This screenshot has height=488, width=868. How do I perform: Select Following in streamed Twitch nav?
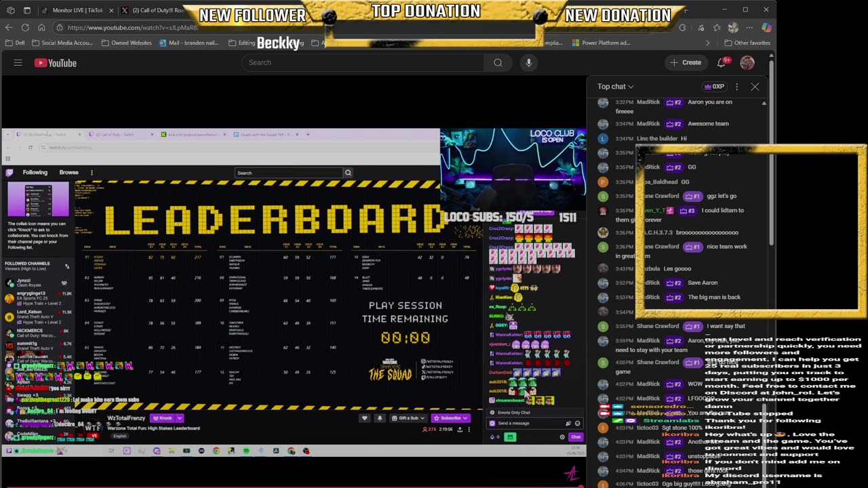click(x=35, y=172)
